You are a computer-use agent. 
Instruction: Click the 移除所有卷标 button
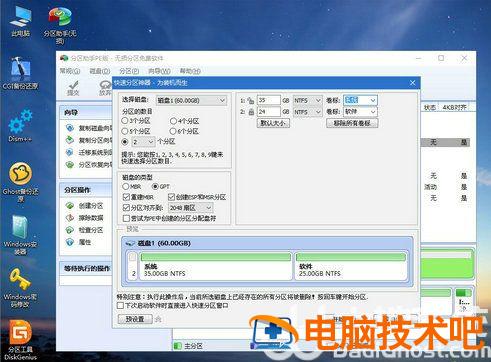point(352,123)
